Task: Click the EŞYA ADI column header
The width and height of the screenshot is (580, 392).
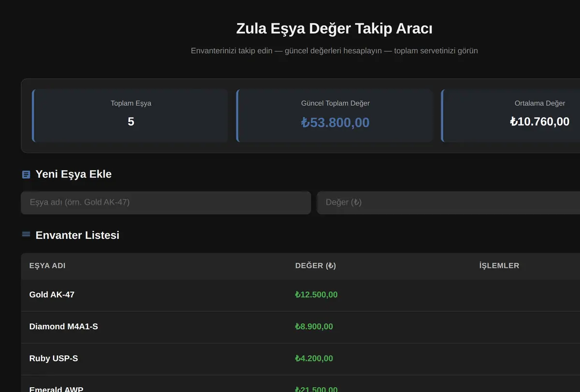Action: [x=47, y=266]
